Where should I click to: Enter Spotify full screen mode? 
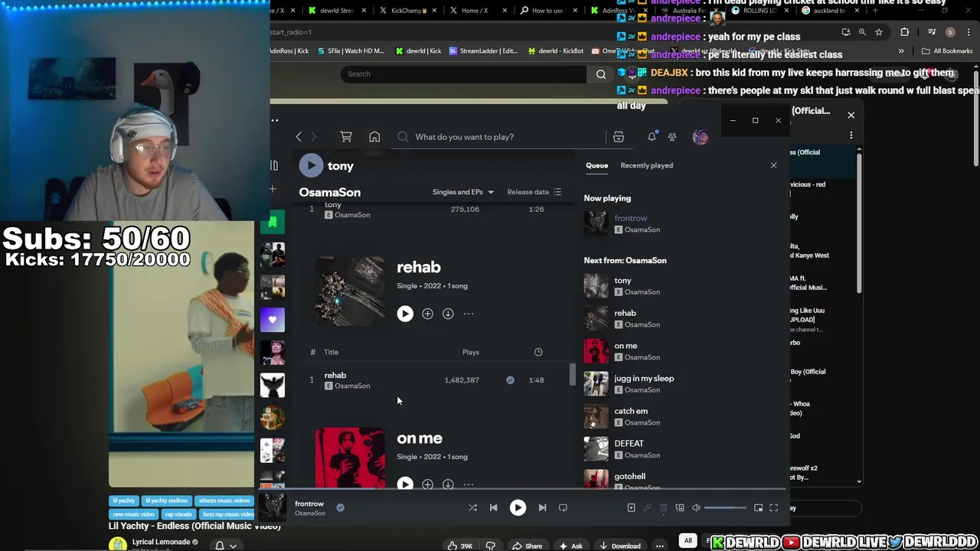point(774,507)
